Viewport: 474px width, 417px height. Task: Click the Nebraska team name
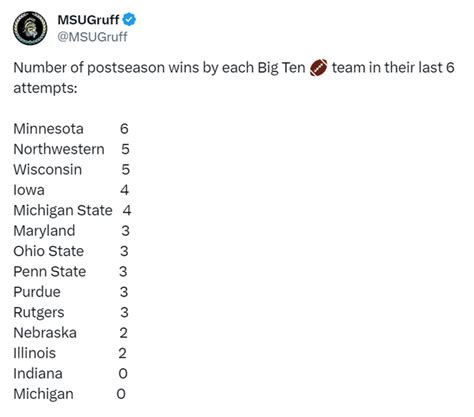[x=45, y=333]
